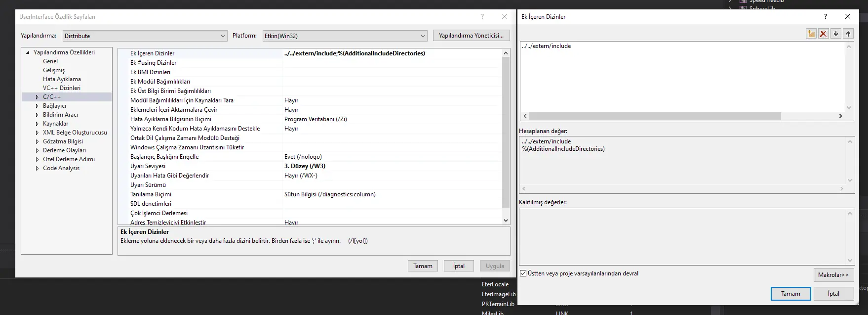This screenshot has width=868, height=315.
Task: Click the red X delete line icon
Action: pos(823,34)
